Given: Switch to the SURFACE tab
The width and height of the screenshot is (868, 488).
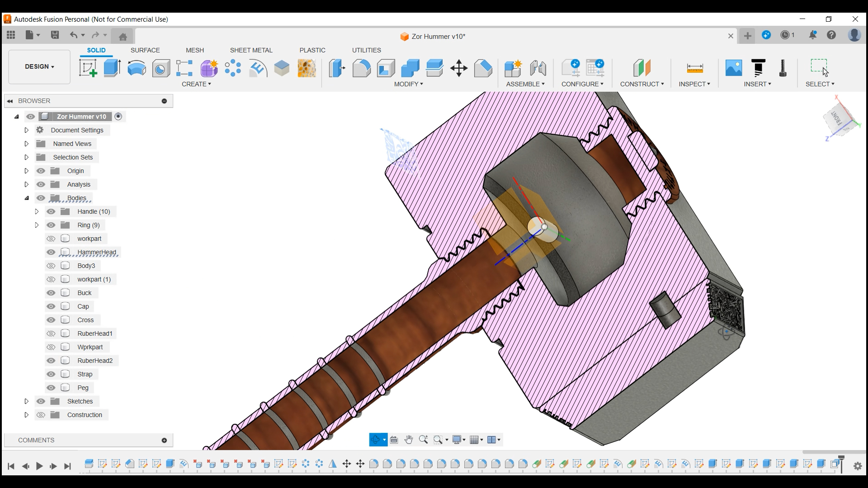Looking at the screenshot, I should click(145, 50).
